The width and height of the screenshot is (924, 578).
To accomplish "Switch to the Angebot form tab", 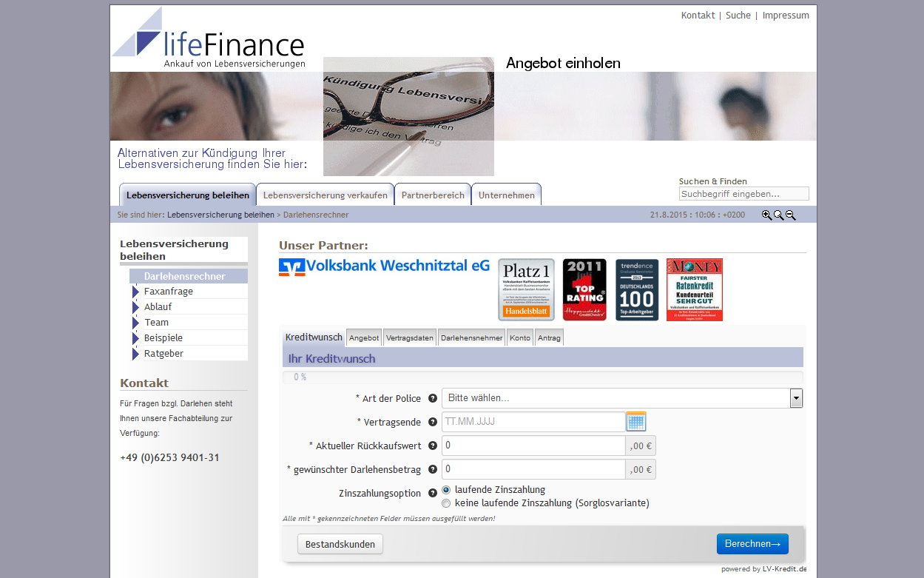I will (364, 338).
